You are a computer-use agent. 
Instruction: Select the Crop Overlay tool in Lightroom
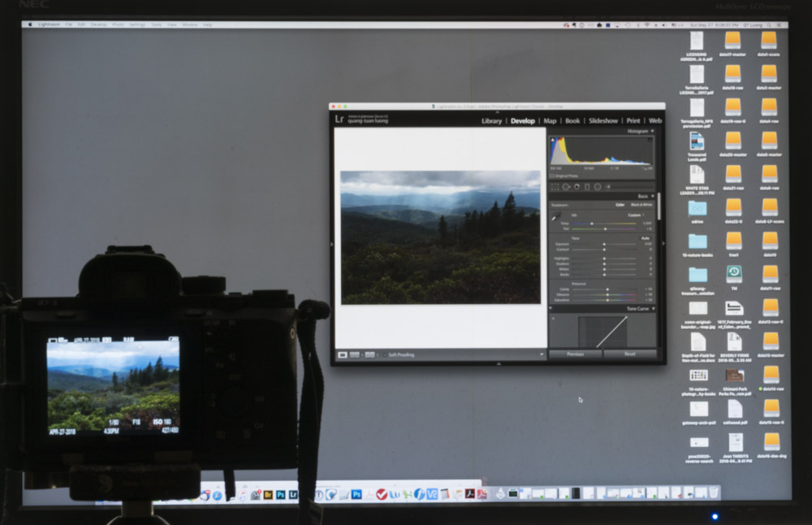coord(555,187)
